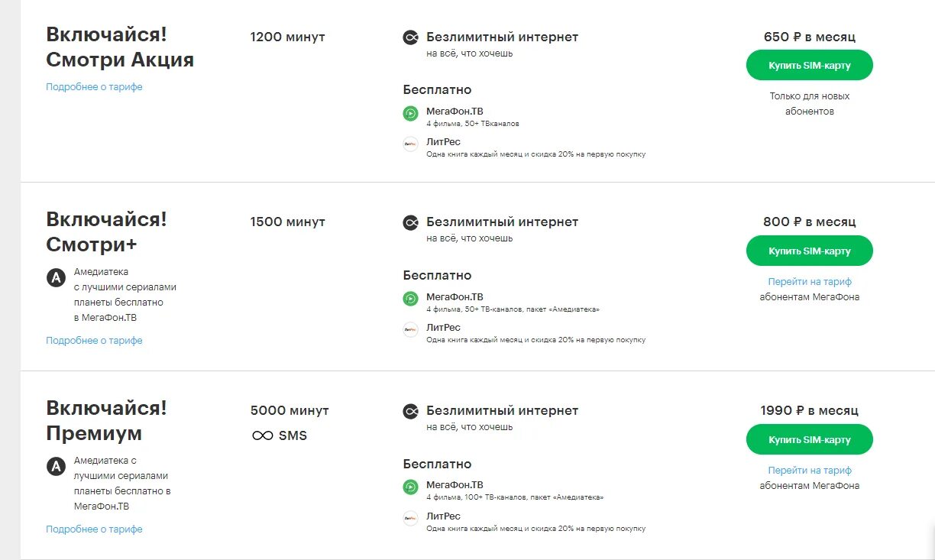This screenshot has height=560, width=935.
Task: Buy SIM card for the 1990 ₽ tariff
Action: click(810, 440)
